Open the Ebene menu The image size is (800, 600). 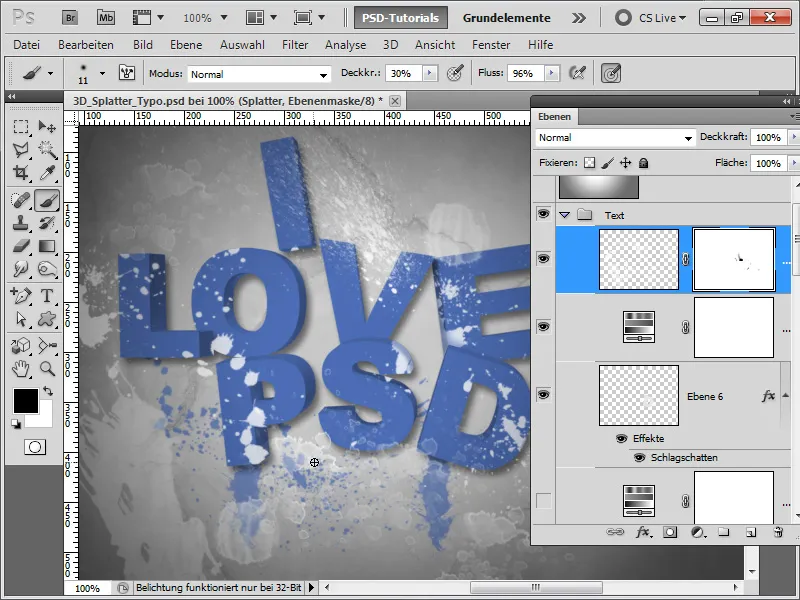(x=186, y=45)
